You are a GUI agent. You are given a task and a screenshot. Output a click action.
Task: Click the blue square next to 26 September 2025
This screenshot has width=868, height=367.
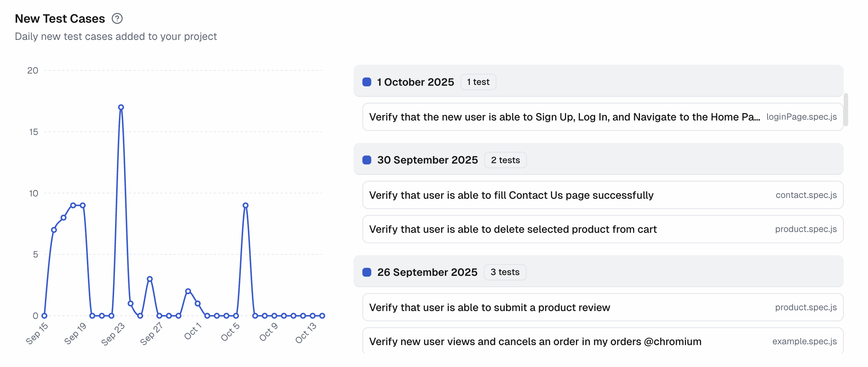[x=367, y=272]
